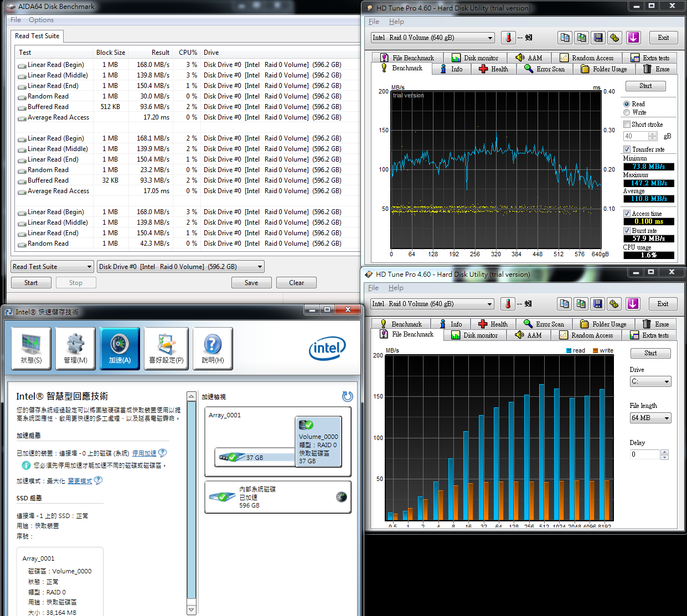Click Save button in AIDA64 window

(251, 283)
